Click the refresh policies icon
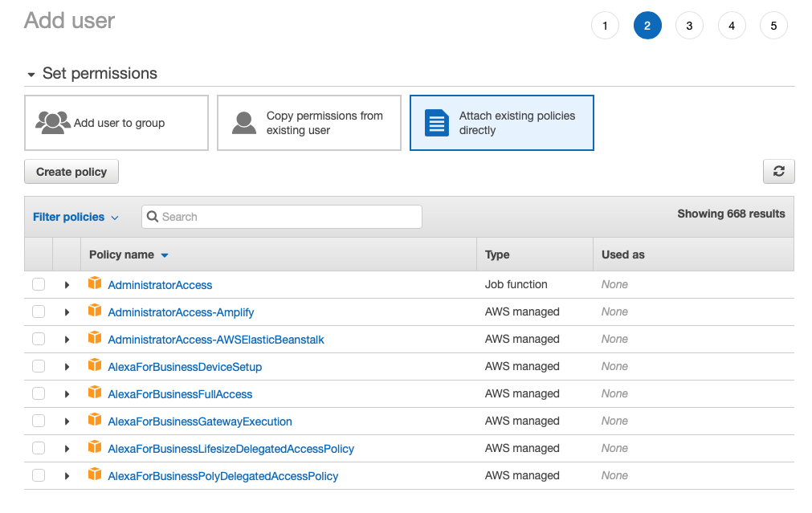Viewport: 812px width, 513px height. (x=777, y=171)
